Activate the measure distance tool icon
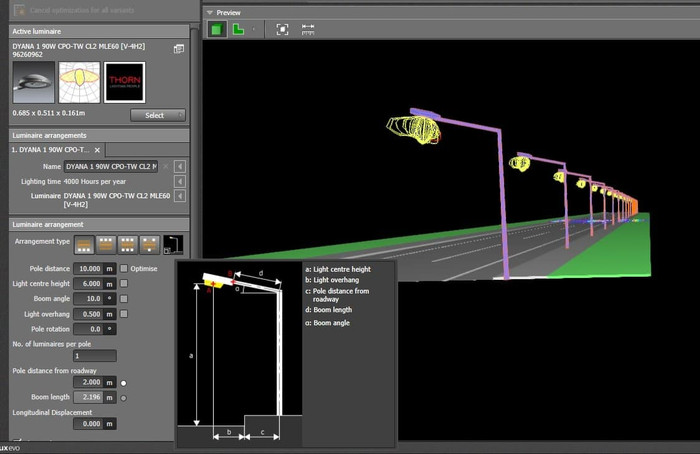This screenshot has height=454, width=700. pos(308,29)
